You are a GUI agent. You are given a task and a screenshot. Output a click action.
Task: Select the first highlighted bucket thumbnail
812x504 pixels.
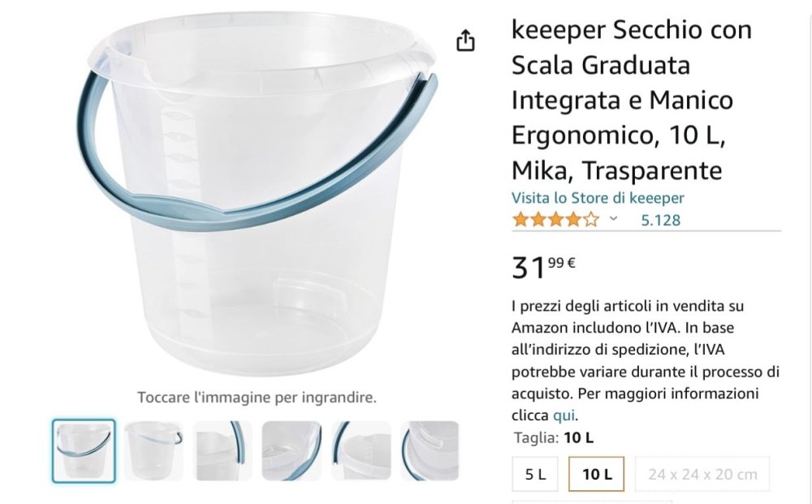coord(84,450)
